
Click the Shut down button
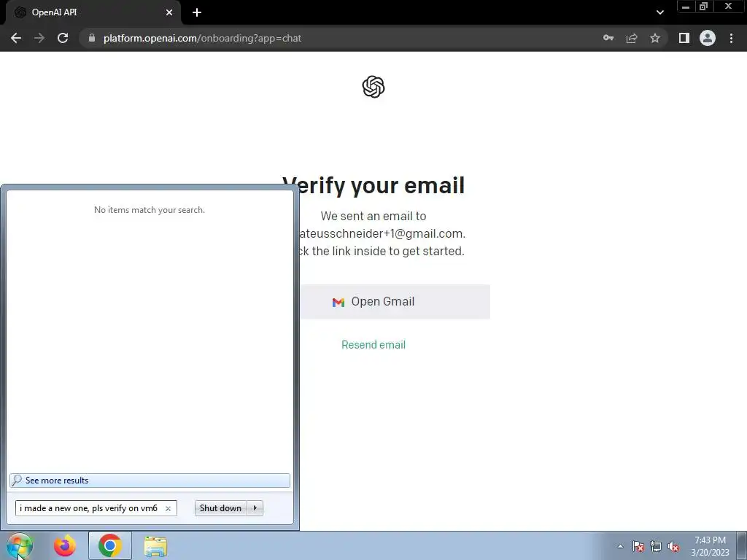point(220,508)
